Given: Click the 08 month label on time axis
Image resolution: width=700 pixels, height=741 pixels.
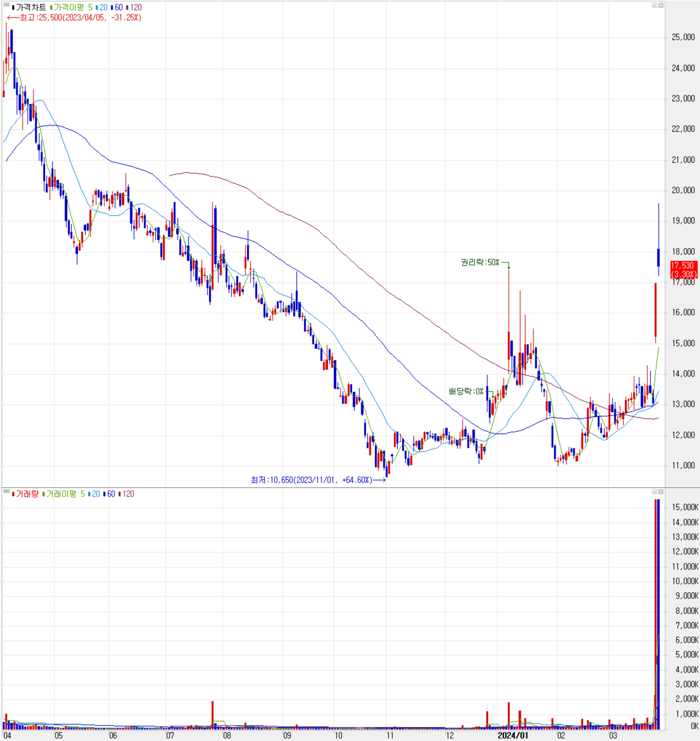Looking at the screenshot, I should [x=227, y=736].
